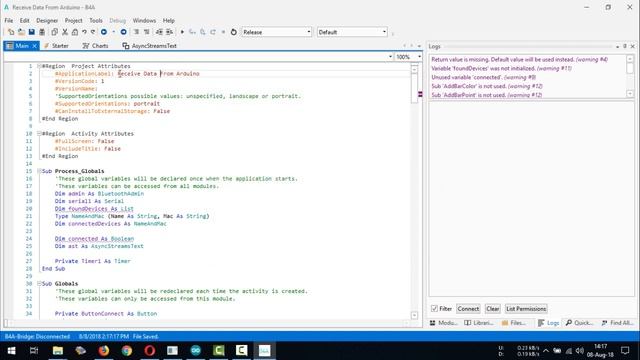The image size is (640, 360).
Task: Open Chrome from the taskbar
Action: [x=127, y=350]
